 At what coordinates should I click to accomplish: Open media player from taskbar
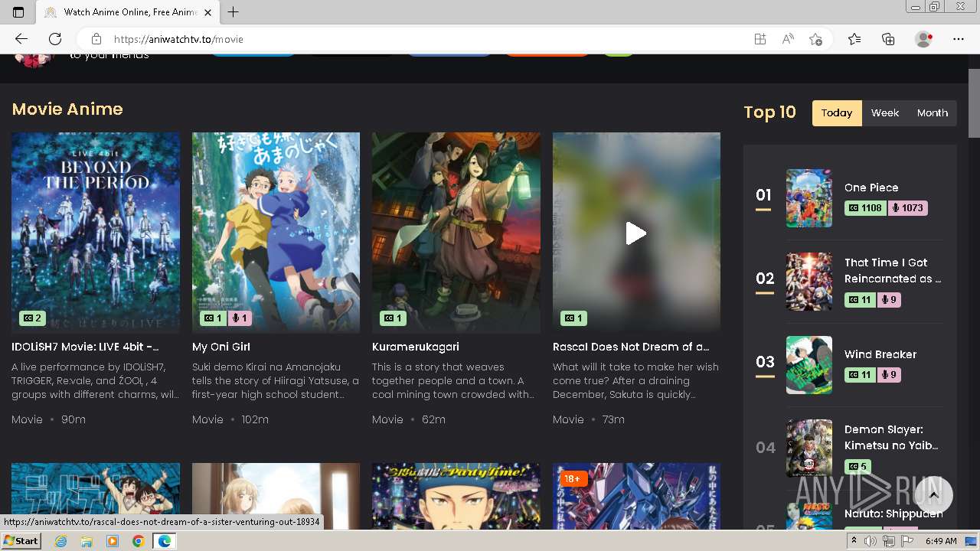[113, 541]
